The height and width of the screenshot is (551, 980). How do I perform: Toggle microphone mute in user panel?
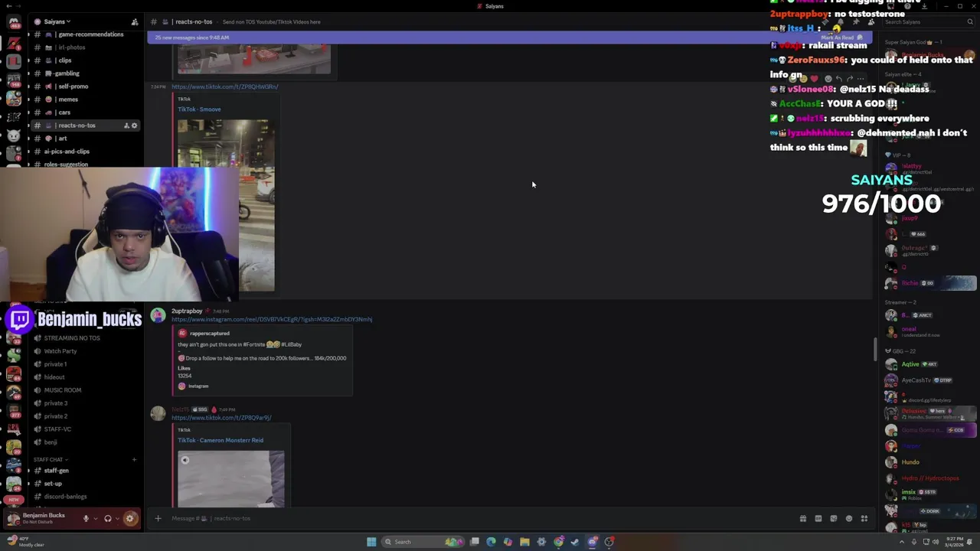(86, 518)
